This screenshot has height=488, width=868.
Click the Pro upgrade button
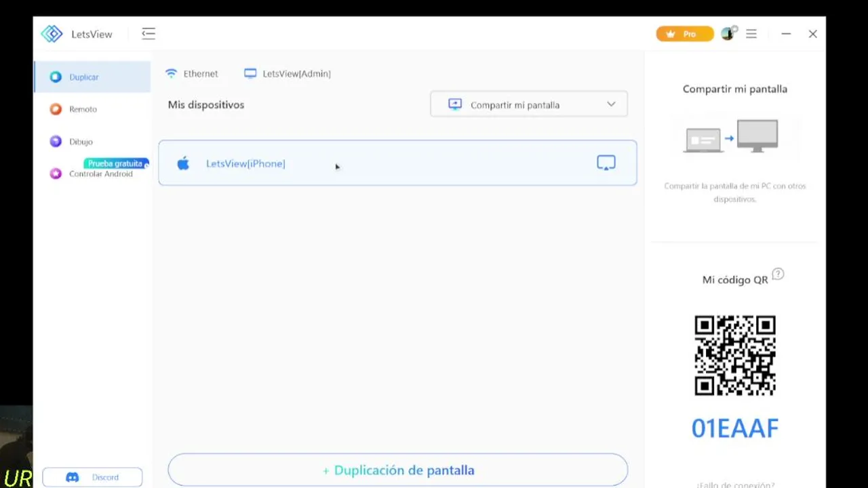[x=685, y=34]
